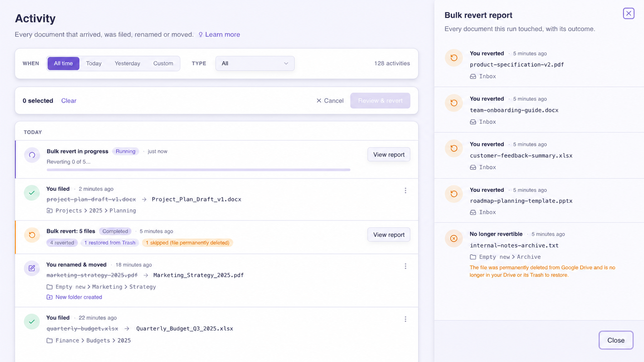The image size is (644, 362).
Task: Click roadmap-planning-template.pptx in the report
Action: click(521, 201)
